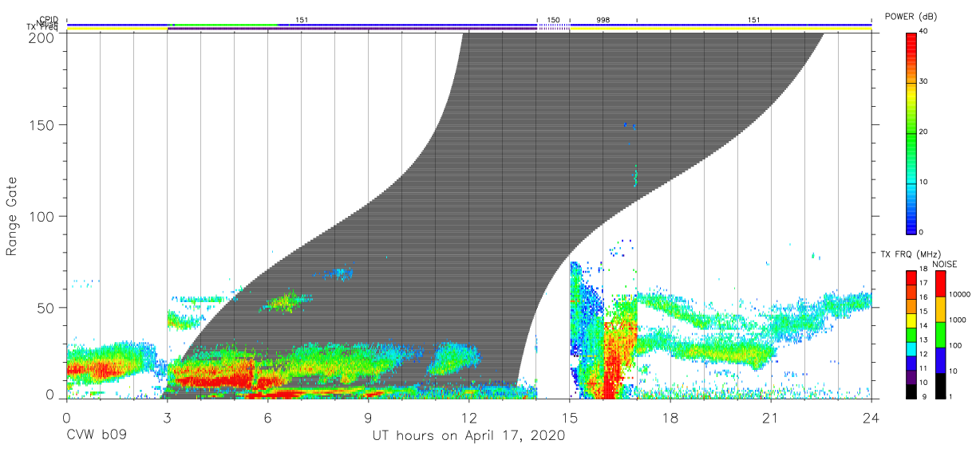Click the 11 tick on TX FRQ scale

click(x=923, y=368)
